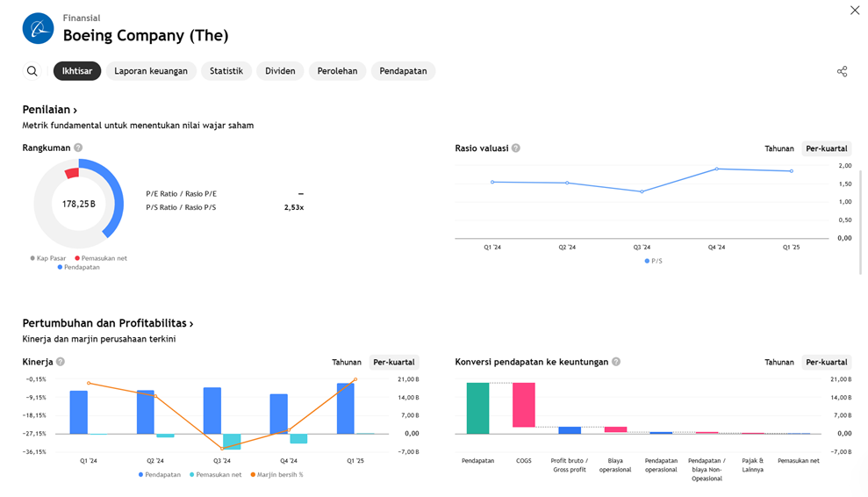Open help icon next to Rasio valuasi

516,148
